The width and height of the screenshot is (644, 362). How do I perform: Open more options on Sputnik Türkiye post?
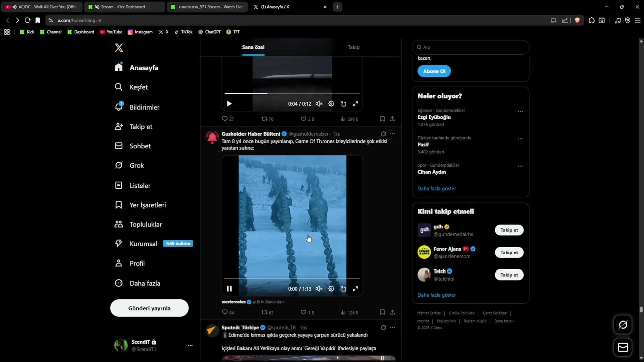[392, 327]
